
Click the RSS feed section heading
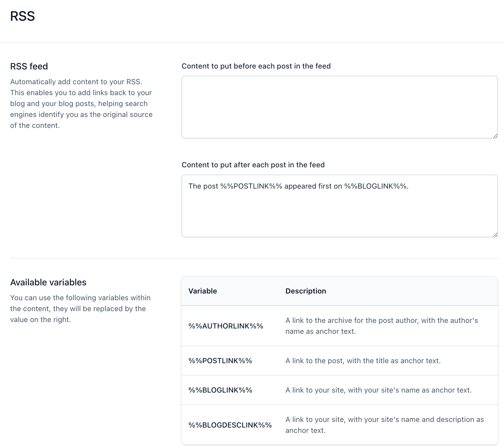[x=29, y=66]
